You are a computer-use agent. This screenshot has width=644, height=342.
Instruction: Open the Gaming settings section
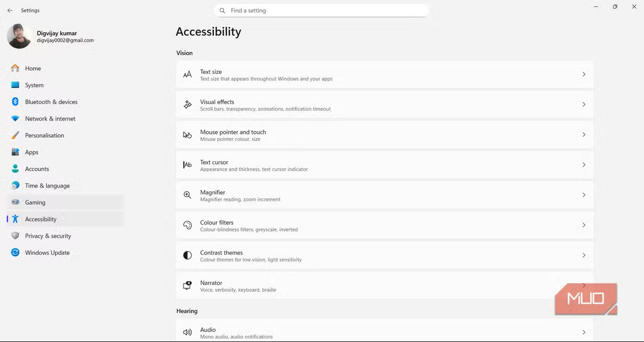coord(35,203)
